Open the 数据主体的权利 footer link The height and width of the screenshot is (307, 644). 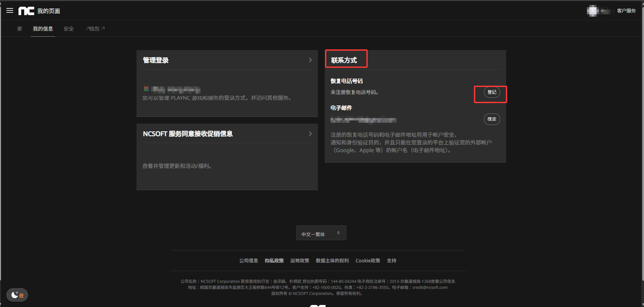point(332,261)
